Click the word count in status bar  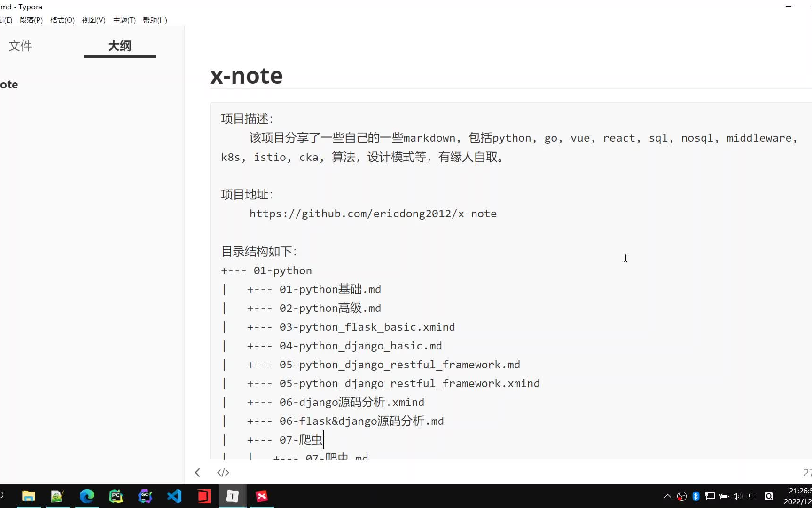(x=807, y=473)
